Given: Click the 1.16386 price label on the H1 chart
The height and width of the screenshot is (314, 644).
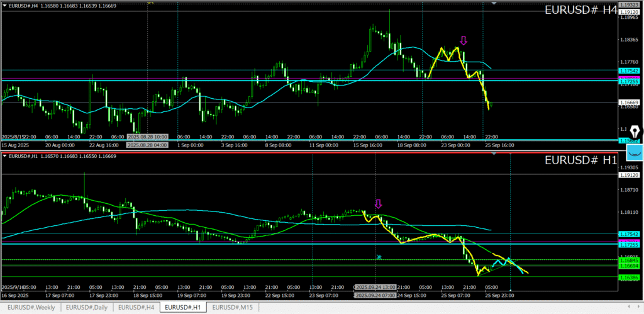Looking at the screenshot, I should tap(630, 277).
